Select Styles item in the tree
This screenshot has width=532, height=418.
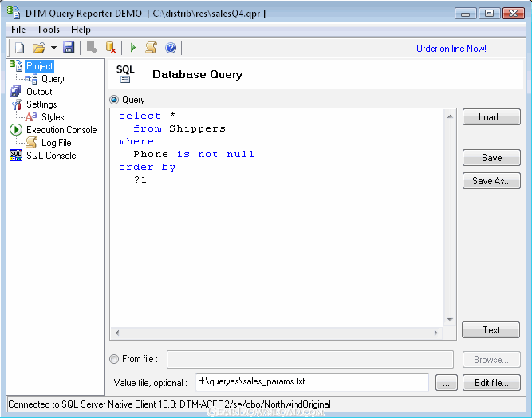pyautogui.click(x=53, y=117)
